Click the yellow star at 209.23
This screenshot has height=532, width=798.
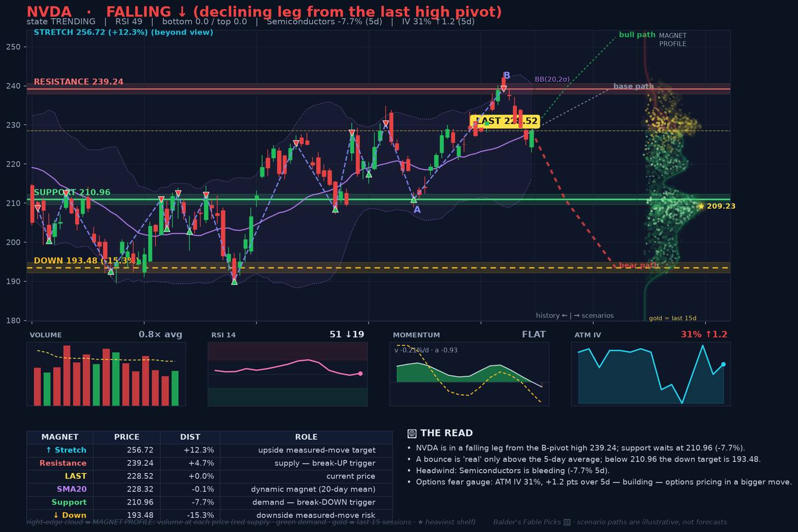[701, 206]
